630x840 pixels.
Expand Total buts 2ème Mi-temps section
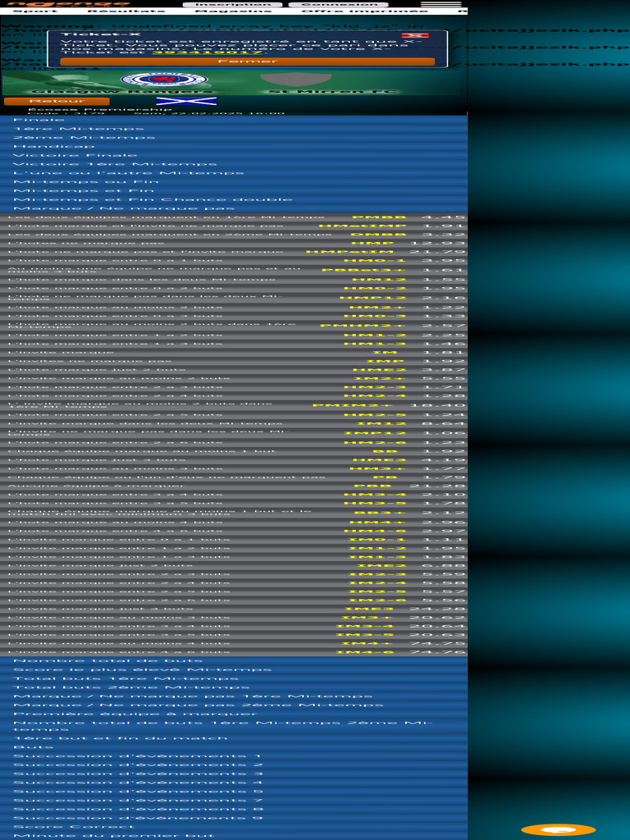coord(234,687)
